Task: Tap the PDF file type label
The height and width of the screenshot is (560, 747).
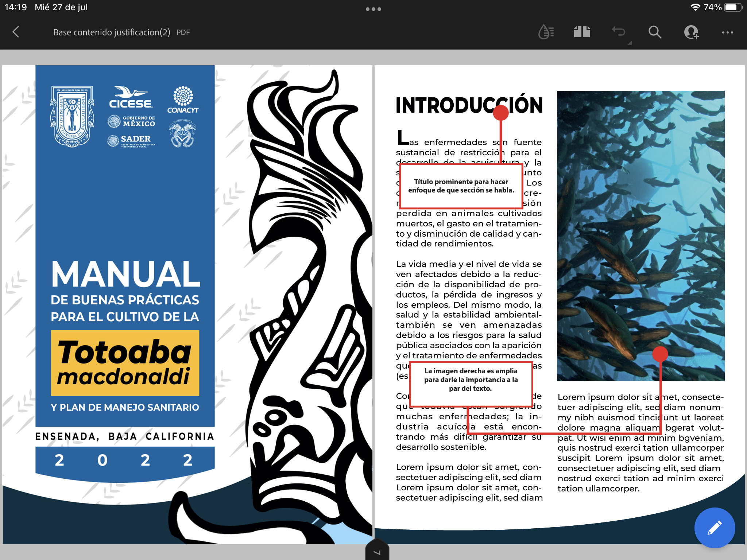Action: 183,32
